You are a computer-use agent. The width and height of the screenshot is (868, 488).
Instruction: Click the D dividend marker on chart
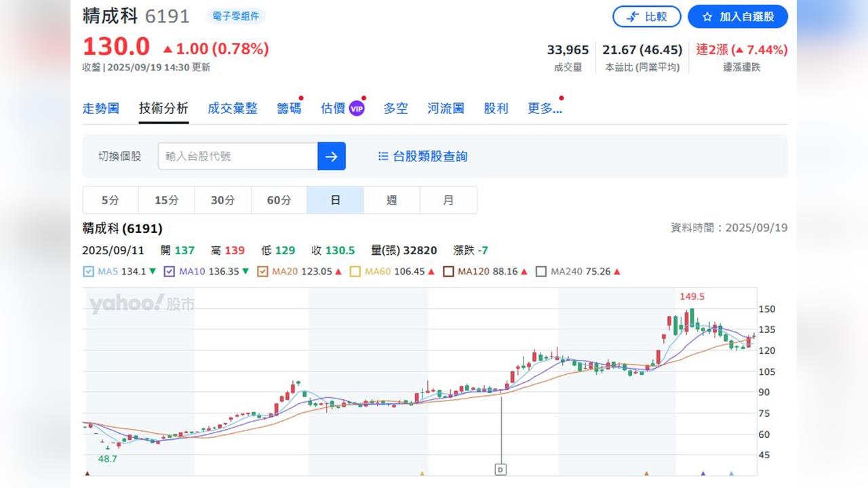click(500, 469)
